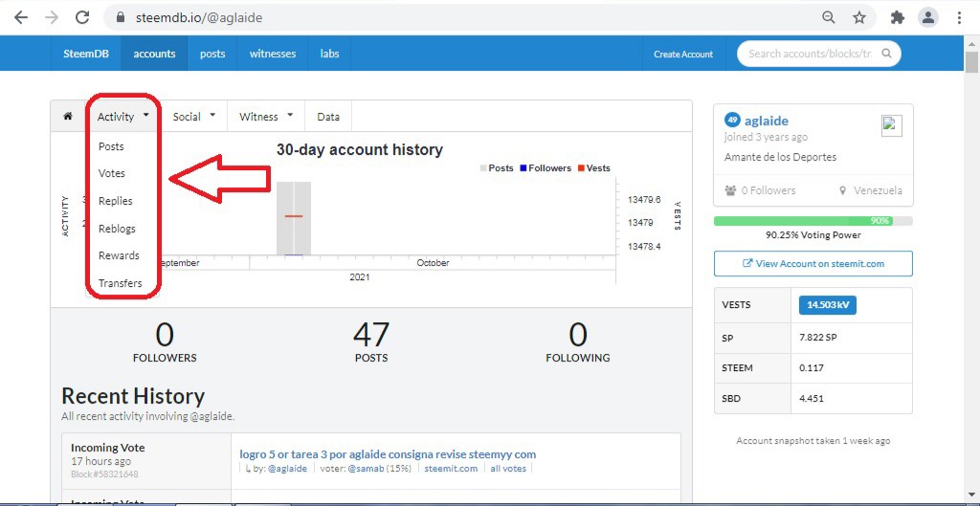
Task: Focus the Search accounts/blocks input field
Action: [810, 54]
